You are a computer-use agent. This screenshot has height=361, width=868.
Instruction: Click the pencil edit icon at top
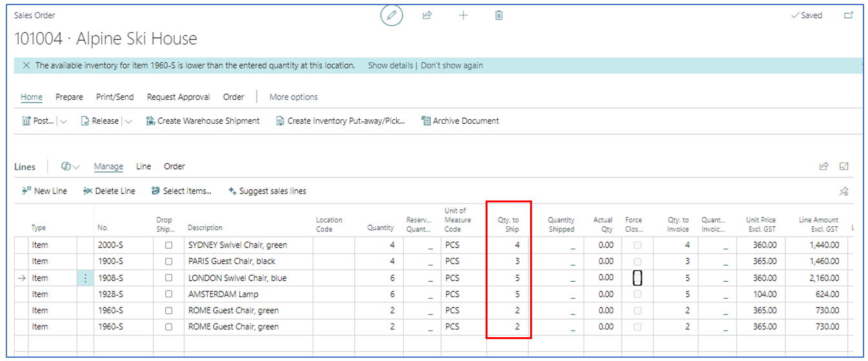point(391,15)
